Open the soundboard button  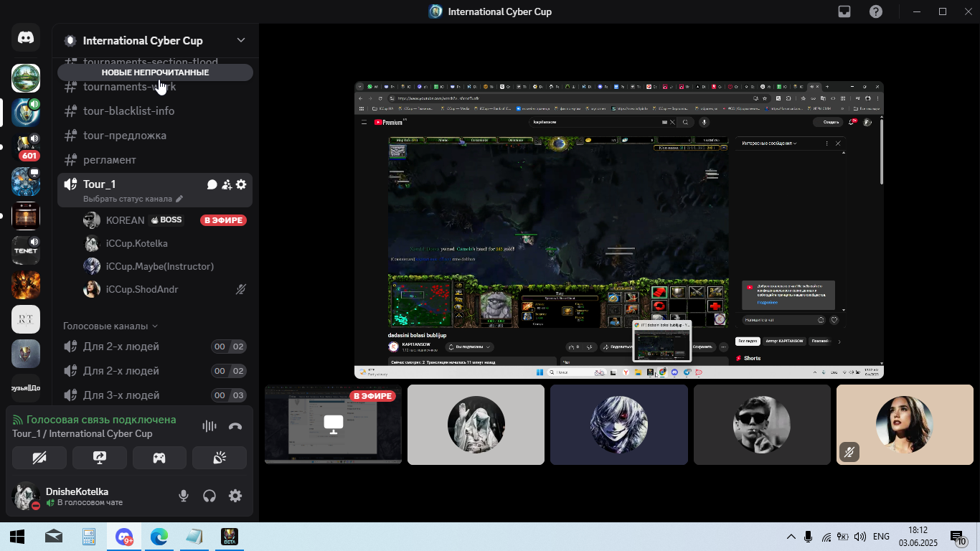(220, 458)
